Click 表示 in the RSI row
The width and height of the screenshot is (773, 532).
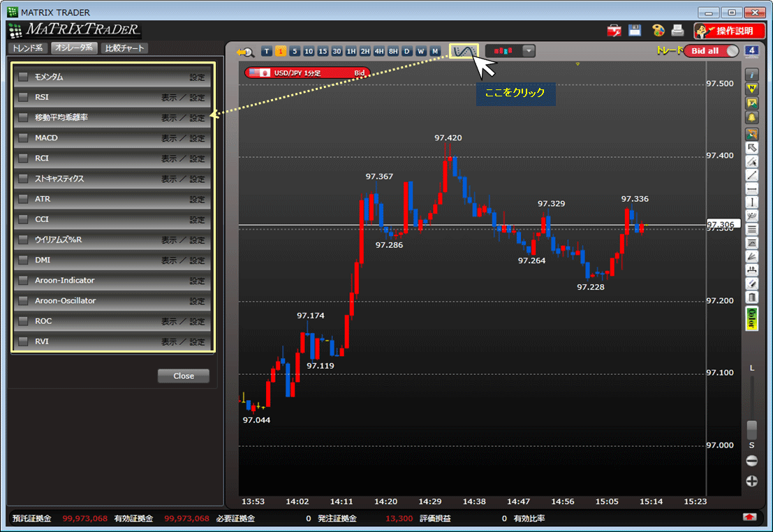pos(168,98)
